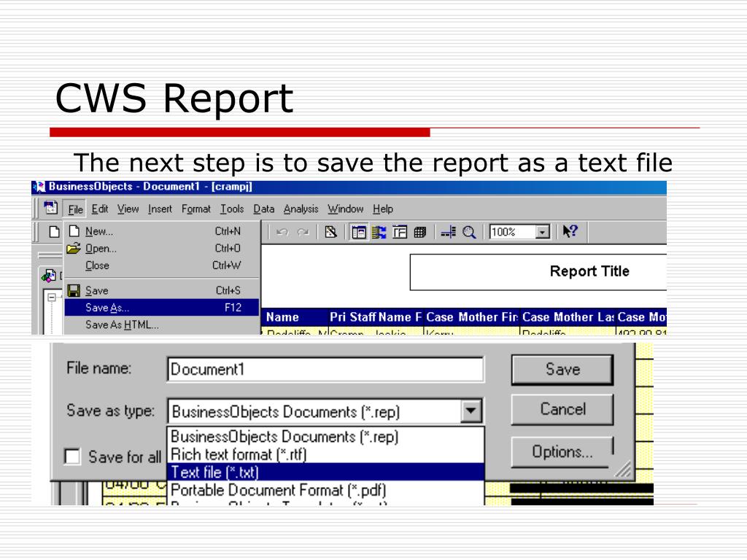Choose Save from the File menu
This screenshot has height=560, width=747.
coord(162,290)
